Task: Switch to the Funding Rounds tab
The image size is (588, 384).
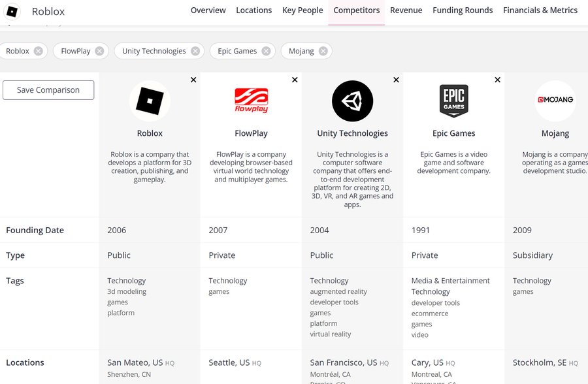Action: 463,10
